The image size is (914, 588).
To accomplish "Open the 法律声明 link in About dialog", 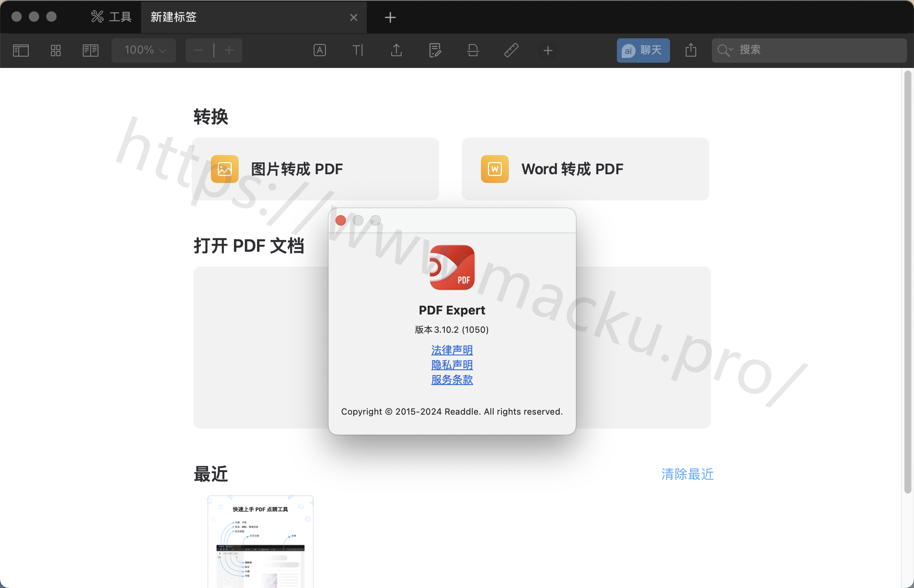I will pyautogui.click(x=452, y=350).
